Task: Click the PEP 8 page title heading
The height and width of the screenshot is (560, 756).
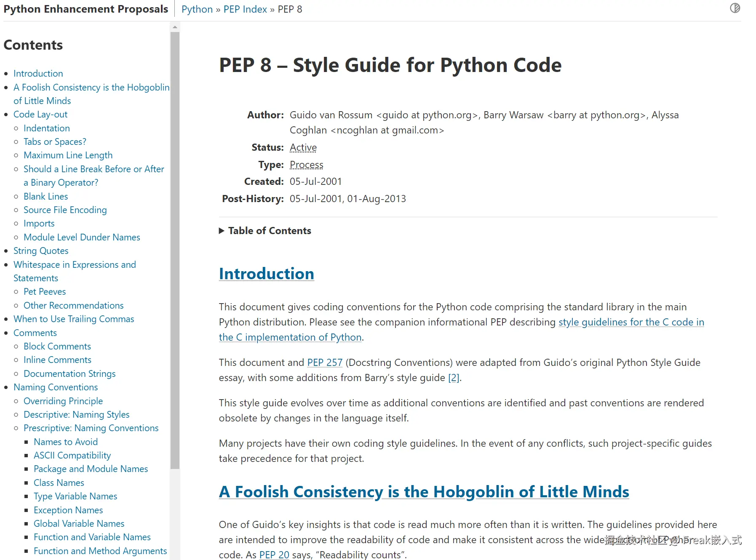Action: [390, 65]
